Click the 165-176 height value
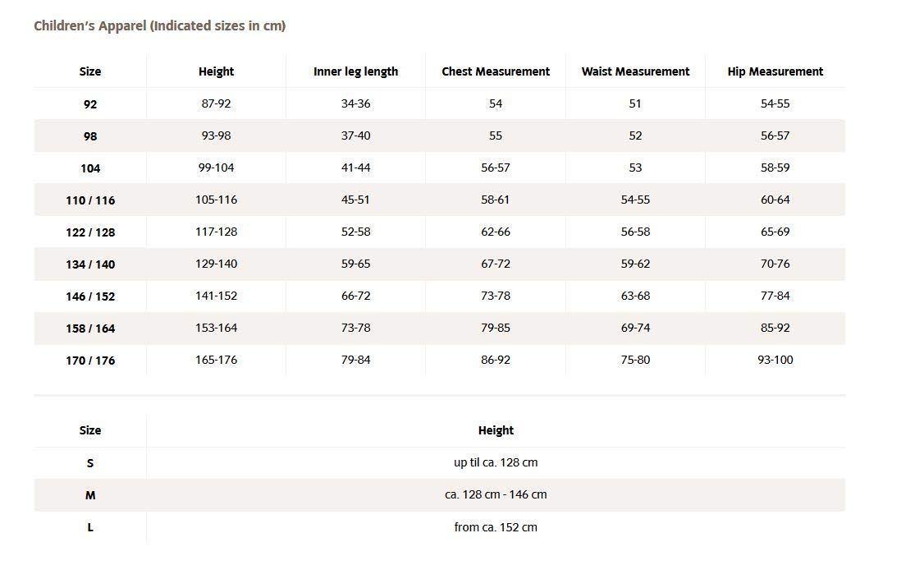 [x=216, y=360]
